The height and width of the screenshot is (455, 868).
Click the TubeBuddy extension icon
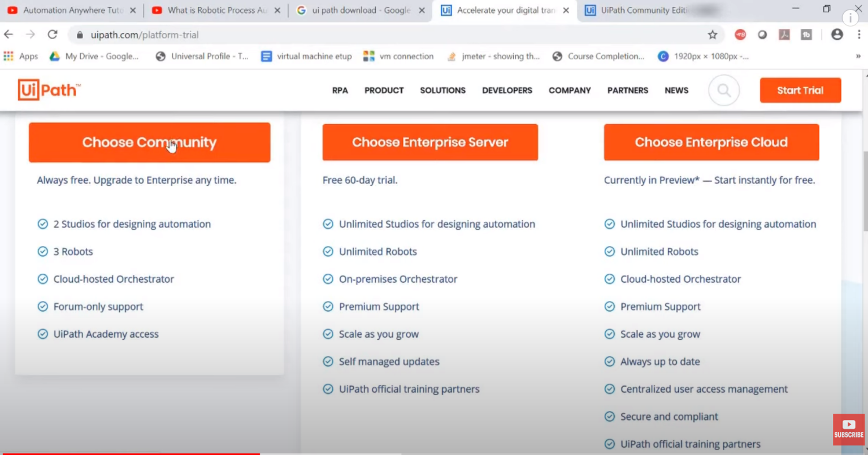tap(806, 34)
